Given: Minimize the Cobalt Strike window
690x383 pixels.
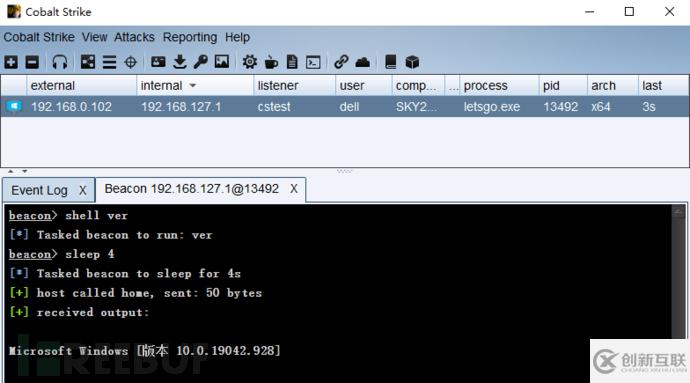Looking at the screenshot, I should (589, 12).
